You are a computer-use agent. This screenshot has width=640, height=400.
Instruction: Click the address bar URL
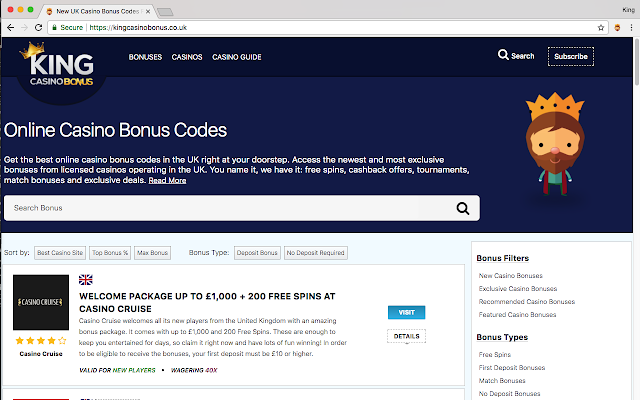pyautogui.click(x=138, y=27)
